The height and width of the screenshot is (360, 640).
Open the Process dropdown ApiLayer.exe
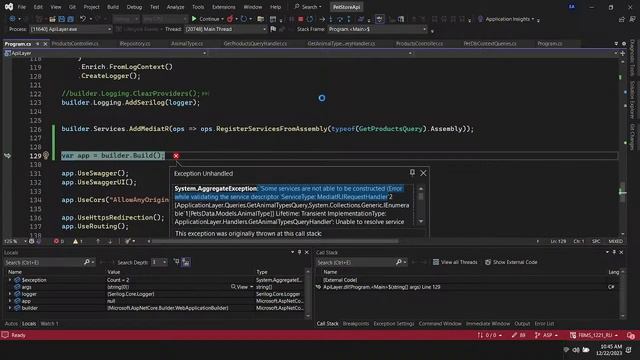(71, 29)
